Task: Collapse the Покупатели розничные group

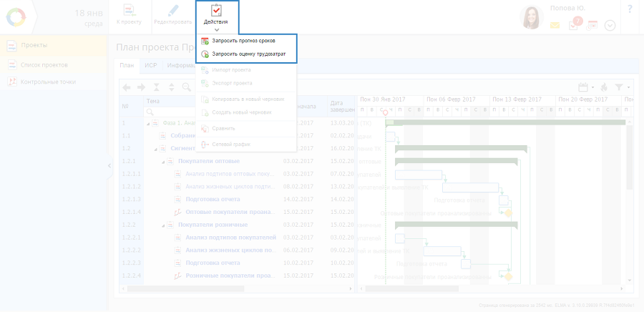Action: coord(163,225)
